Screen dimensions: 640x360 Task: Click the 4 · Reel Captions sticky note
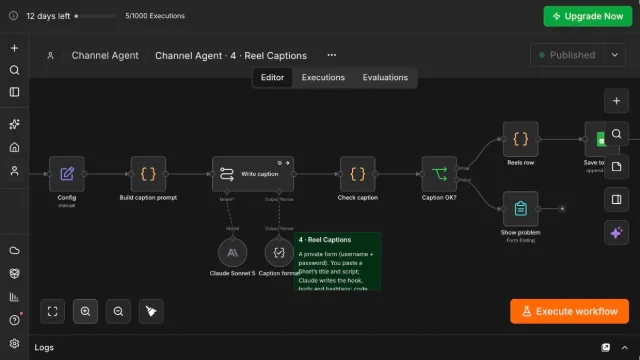(337, 261)
